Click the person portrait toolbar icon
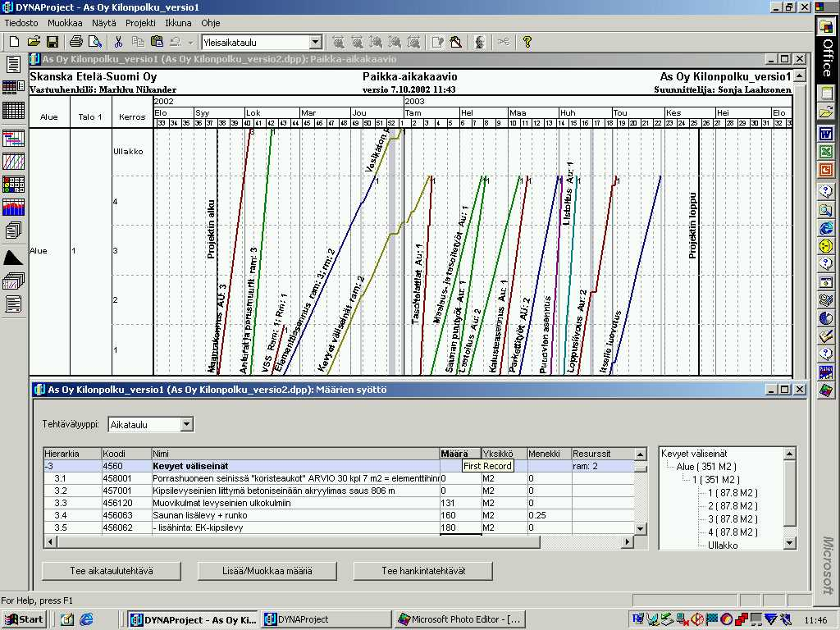The image size is (840, 630). (479, 42)
